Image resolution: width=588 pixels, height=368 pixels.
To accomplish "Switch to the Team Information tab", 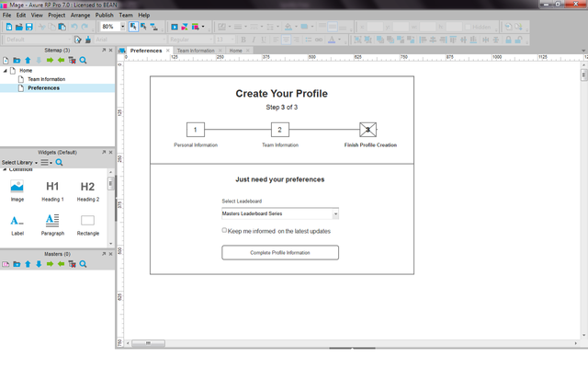I will coord(196,51).
